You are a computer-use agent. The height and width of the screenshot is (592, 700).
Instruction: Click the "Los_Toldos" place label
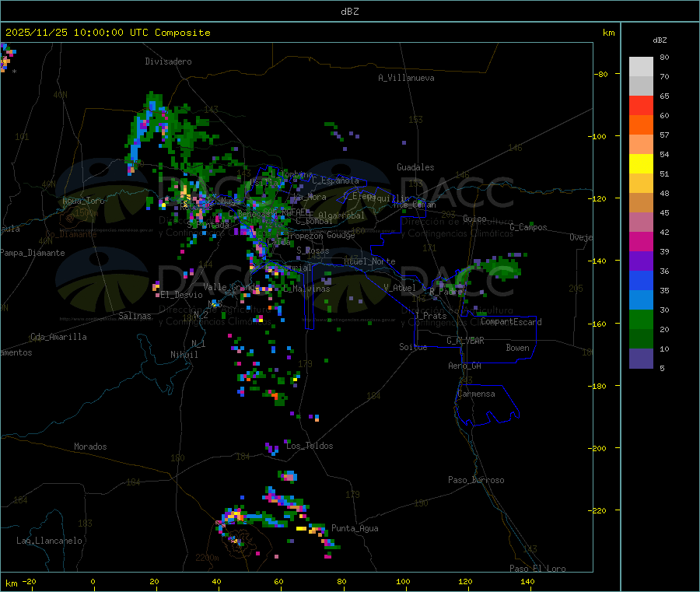coord(310,446)
